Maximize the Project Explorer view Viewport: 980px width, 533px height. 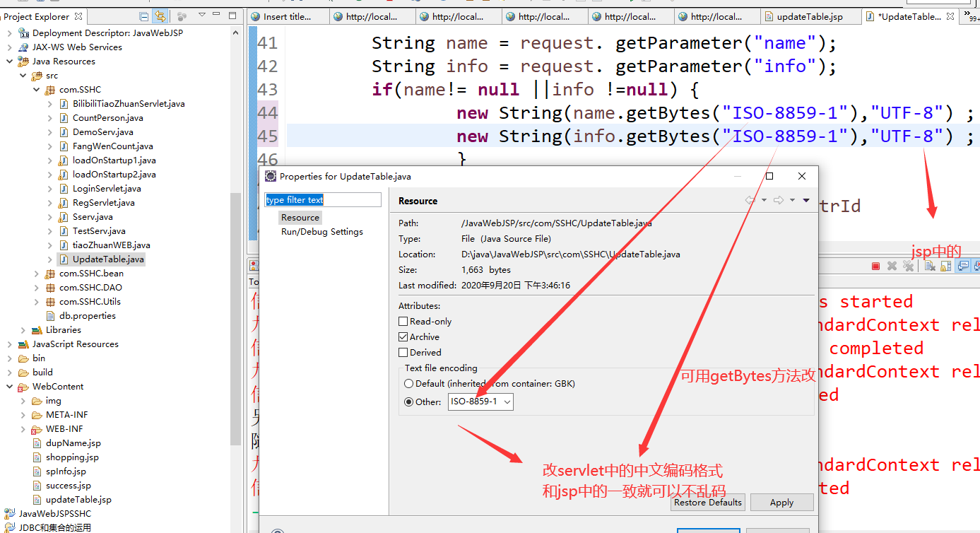233,16
